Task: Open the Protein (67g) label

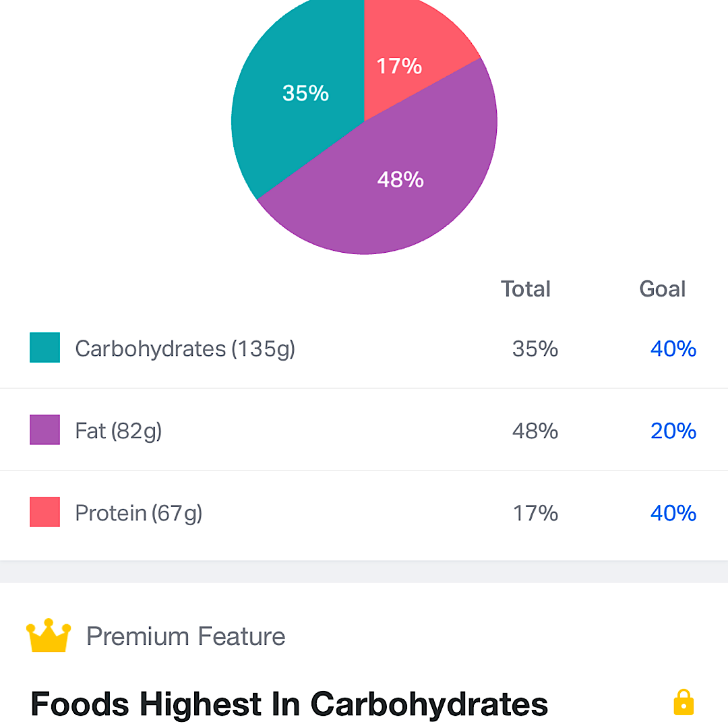Action: click(x=139, y=513)
